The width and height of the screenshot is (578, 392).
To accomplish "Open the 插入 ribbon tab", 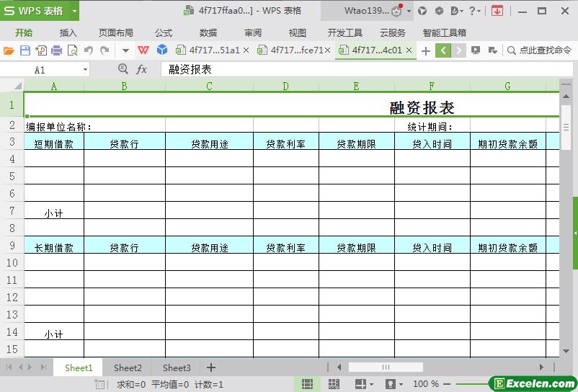I will tap(68, 33).
